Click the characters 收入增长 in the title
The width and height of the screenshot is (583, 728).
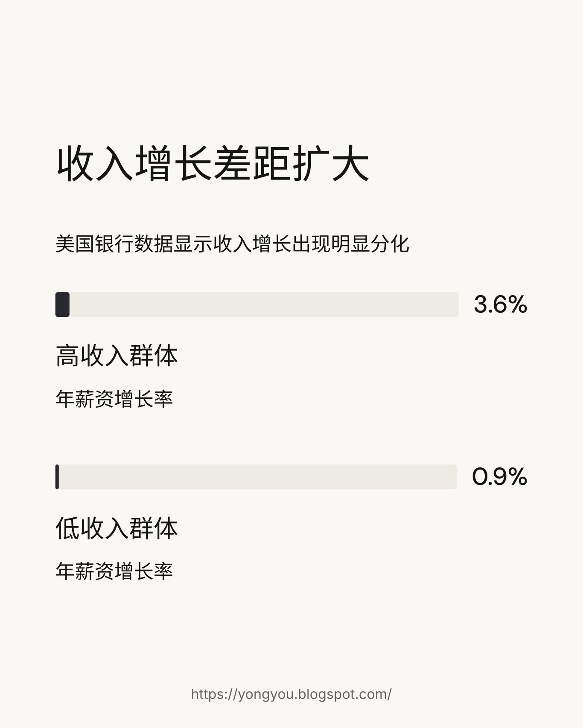click(134, 164)
